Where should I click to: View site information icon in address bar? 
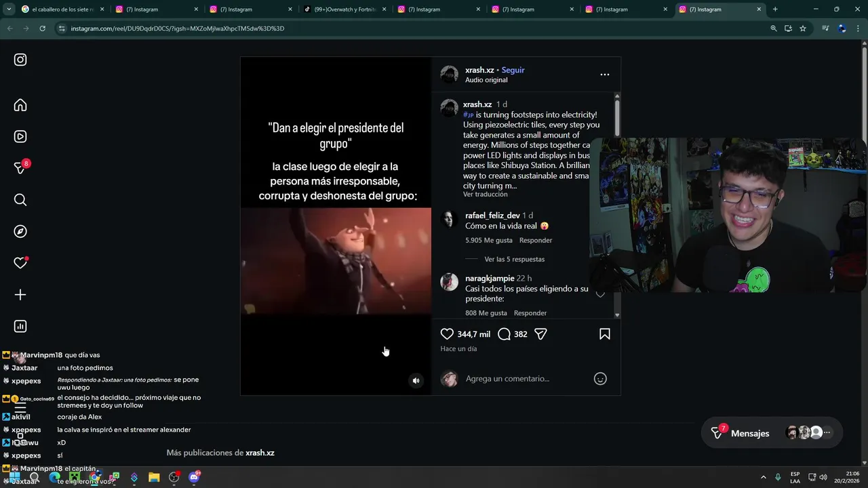pos(62,28)
